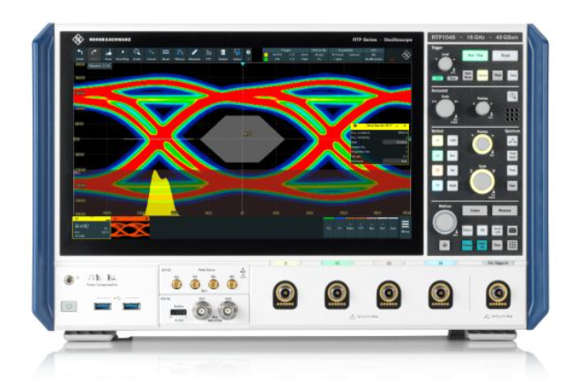Tap the Redo arrow in the toolbar
588x381 pixels.
point(93,55)
